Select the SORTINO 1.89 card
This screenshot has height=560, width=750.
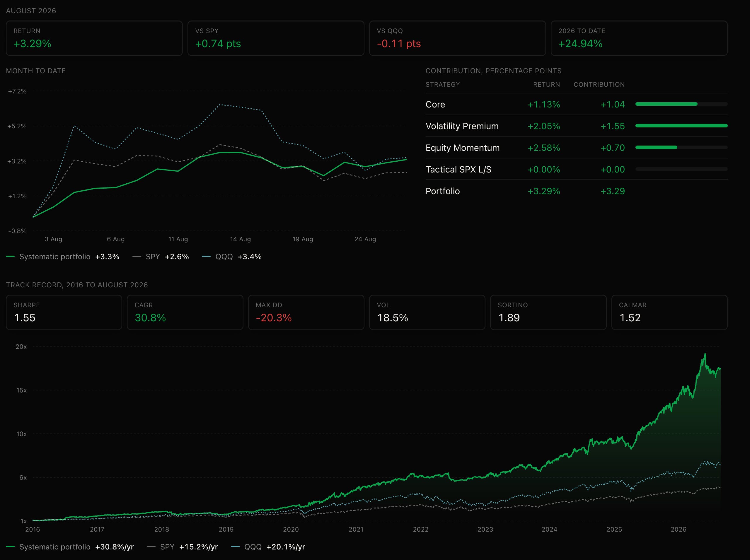[x=548, y=312]
